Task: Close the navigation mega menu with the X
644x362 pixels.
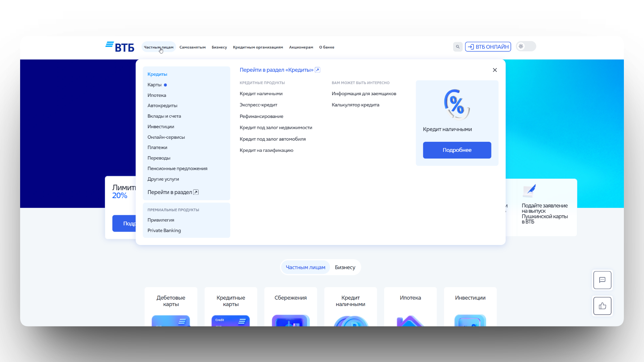Action: pos(495,70)
